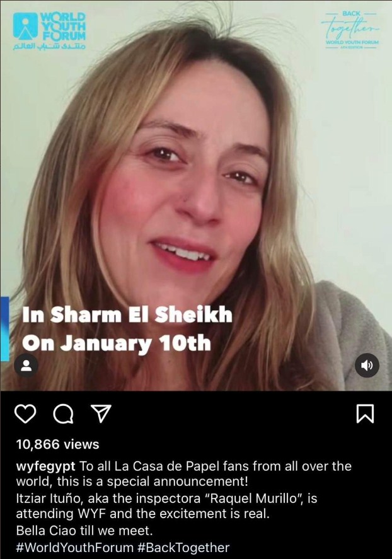Tap the video to pause playback

coord(196,195)
